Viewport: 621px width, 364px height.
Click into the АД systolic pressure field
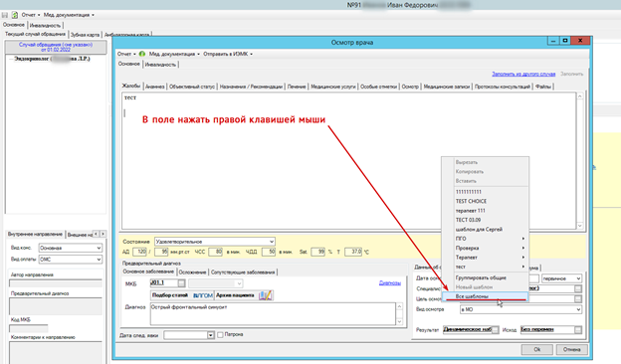[139, 252]
